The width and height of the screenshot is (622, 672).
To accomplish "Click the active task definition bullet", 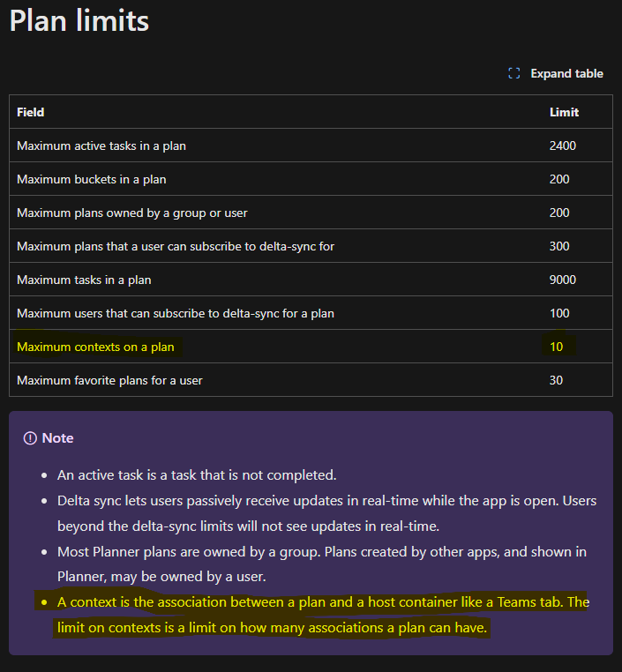I will point(197,474).
